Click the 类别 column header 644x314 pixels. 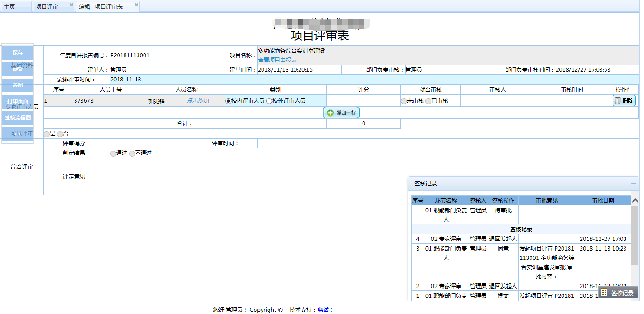[276, 90]
